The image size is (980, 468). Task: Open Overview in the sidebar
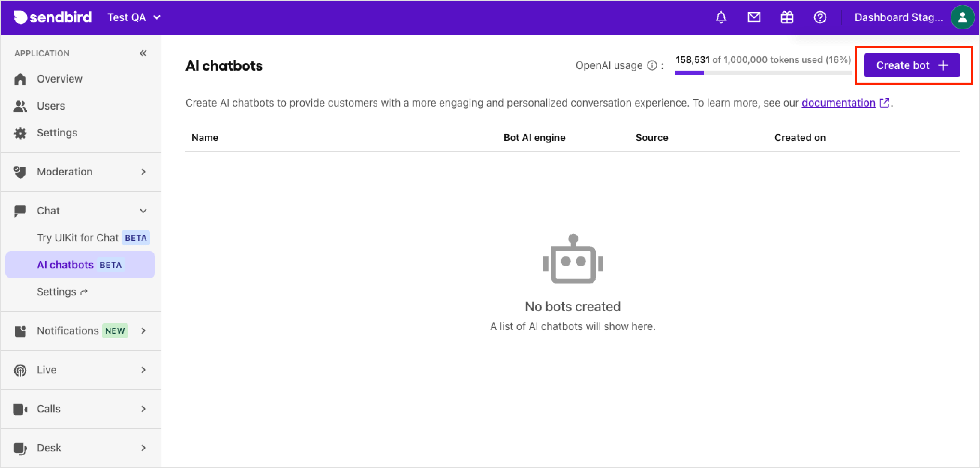(x=59, y=79)
